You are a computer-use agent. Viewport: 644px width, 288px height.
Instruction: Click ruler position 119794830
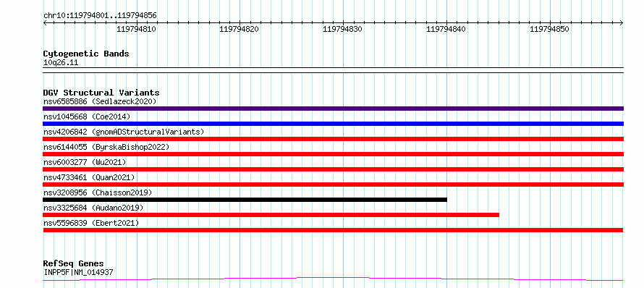342,29
